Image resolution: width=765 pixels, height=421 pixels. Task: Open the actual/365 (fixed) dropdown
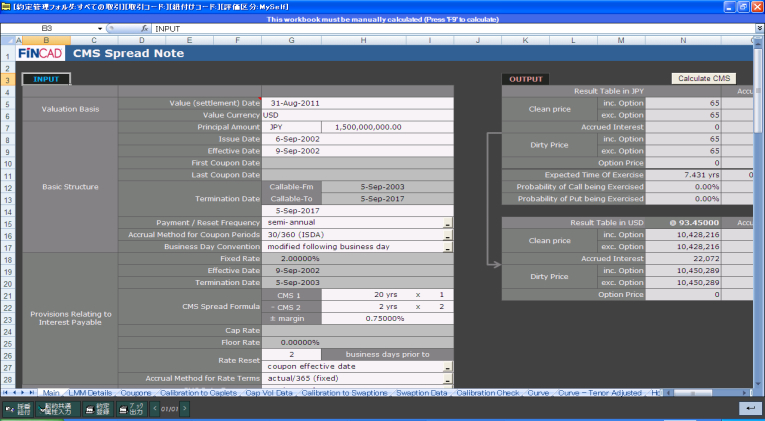coord(447,379)
